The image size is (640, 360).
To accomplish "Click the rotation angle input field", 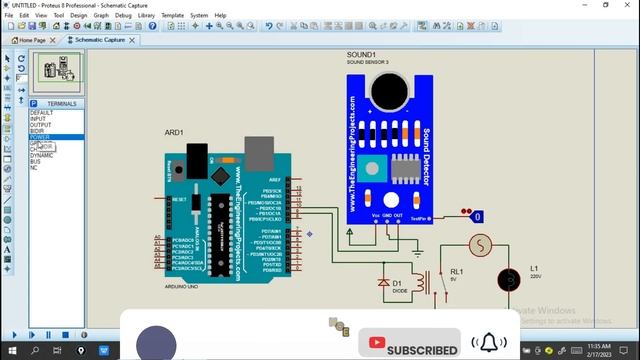I will pos(22,78).
